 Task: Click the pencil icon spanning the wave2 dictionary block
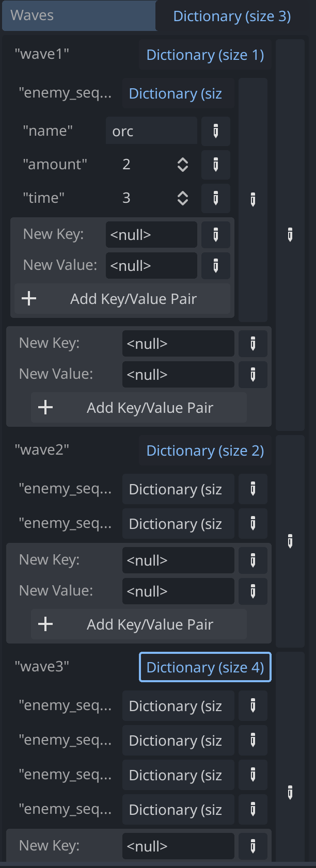coord(290,542)
